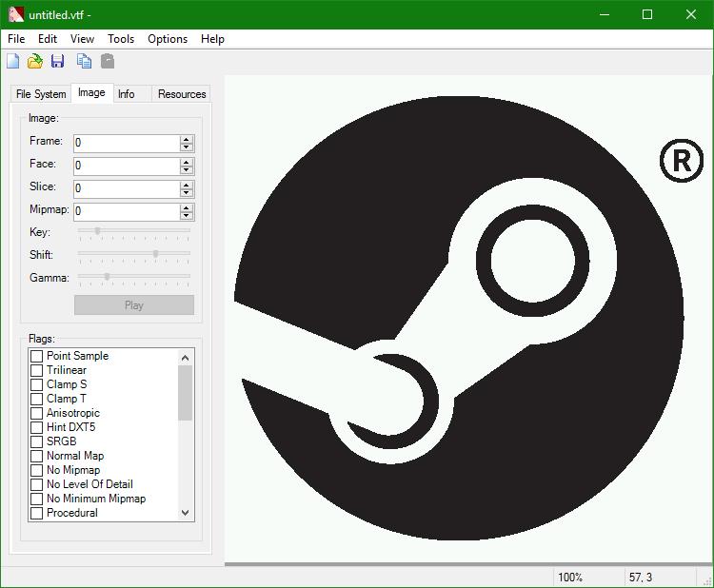Toggle the Hint DXT5 flag
This screenshot has height=588, width=714.
[x=36, y=427]
